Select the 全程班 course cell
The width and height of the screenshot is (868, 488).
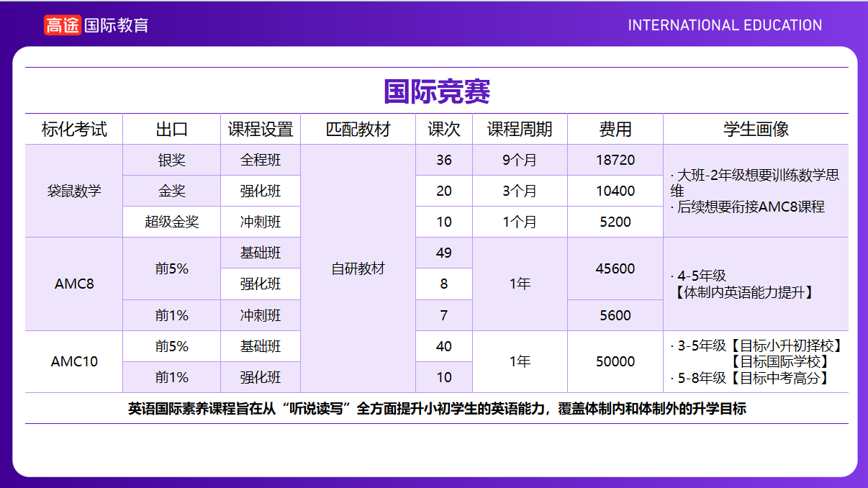point(261,160)
